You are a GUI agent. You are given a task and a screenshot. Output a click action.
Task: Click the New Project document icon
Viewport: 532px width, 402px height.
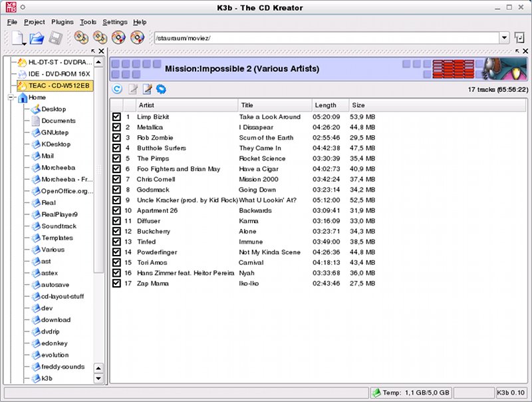tap(18, 38)
